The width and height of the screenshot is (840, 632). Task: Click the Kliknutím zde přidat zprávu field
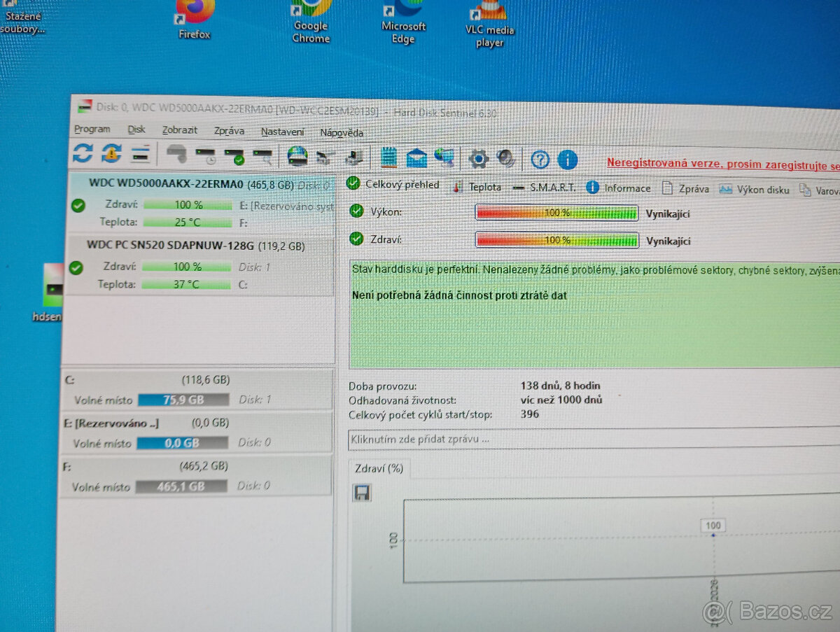(x=594, y=440)
